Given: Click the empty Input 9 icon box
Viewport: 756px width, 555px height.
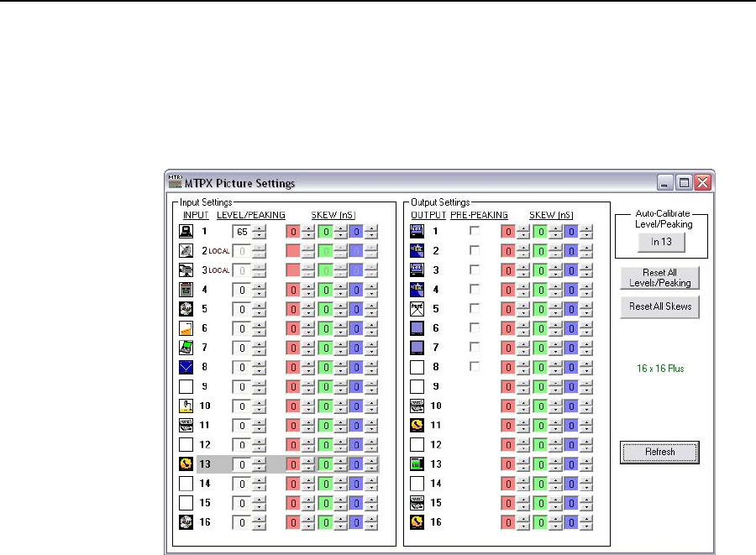Looking at the screenshot, I should 186,386.
